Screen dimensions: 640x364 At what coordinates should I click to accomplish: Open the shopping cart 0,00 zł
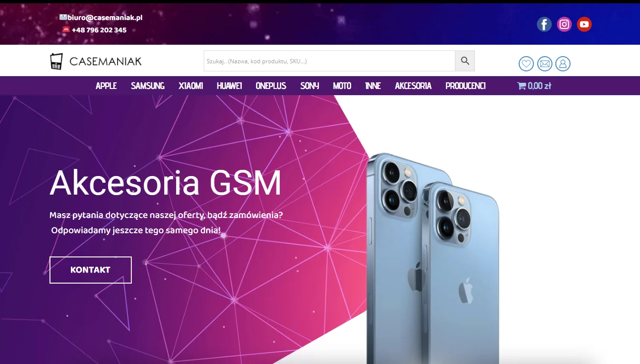(534, 86)
